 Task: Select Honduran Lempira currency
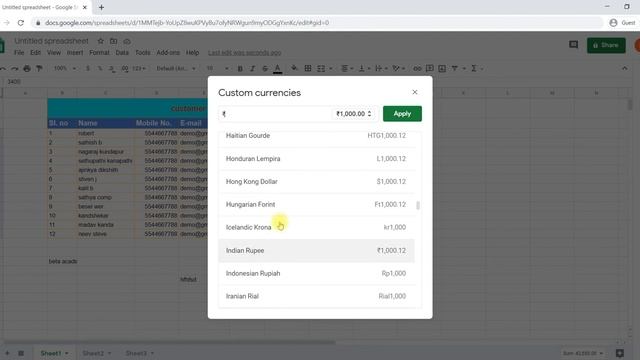316,159
